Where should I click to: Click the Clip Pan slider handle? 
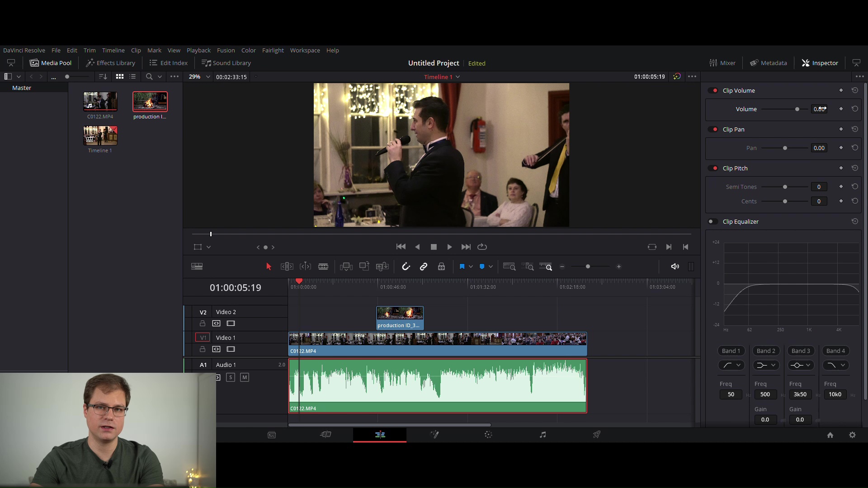click(785, 148)
